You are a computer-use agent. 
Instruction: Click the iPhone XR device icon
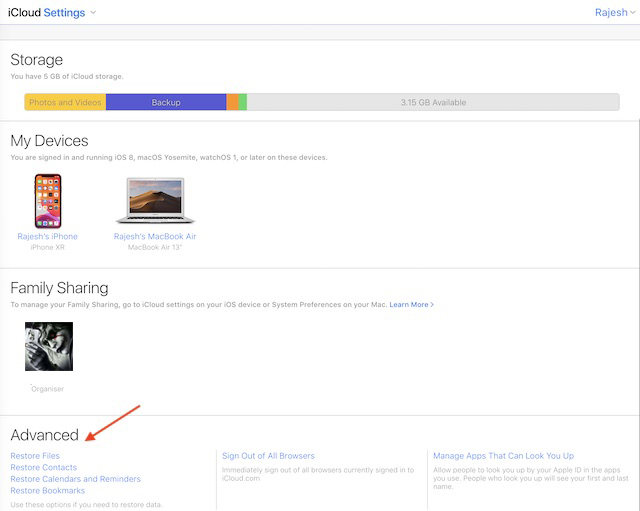[47, 201]
